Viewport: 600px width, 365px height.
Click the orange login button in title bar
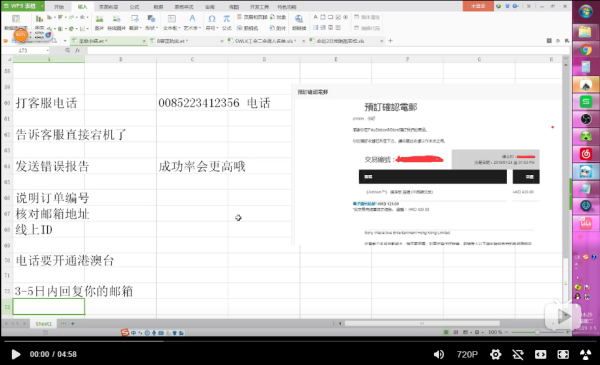click(x=478, y=6)
